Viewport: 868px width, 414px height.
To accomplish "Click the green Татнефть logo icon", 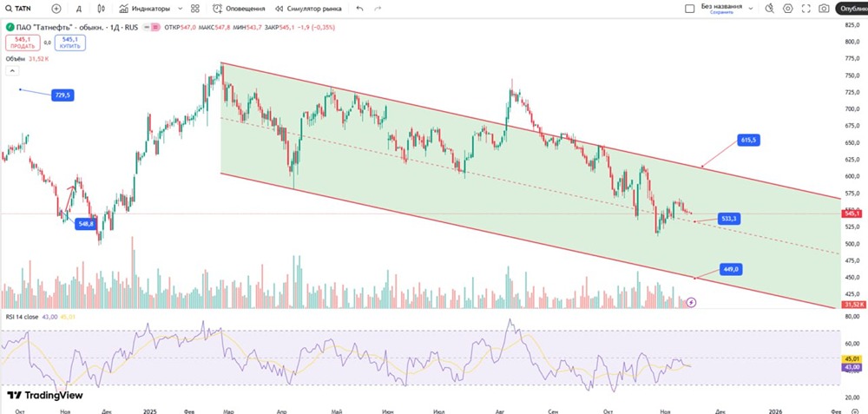I will pos(9,27).
